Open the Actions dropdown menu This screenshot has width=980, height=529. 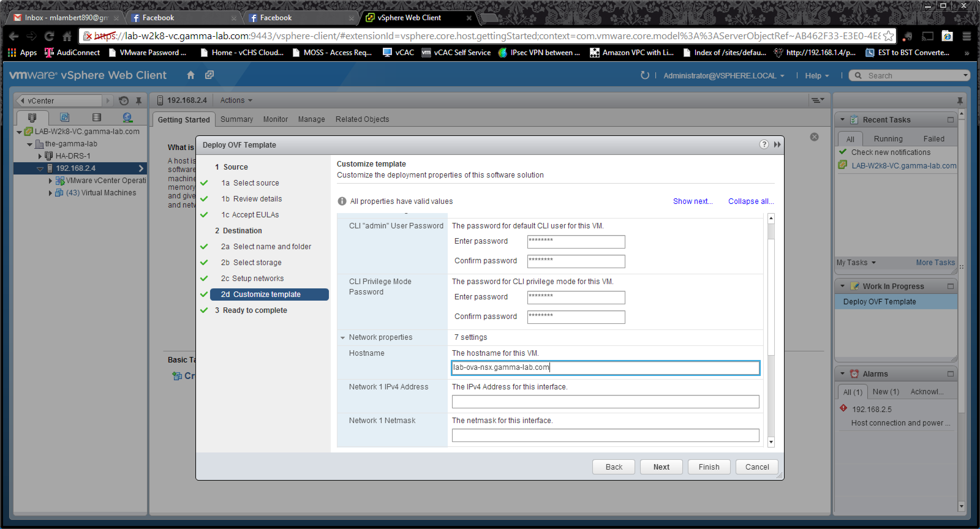coord(236,100)
